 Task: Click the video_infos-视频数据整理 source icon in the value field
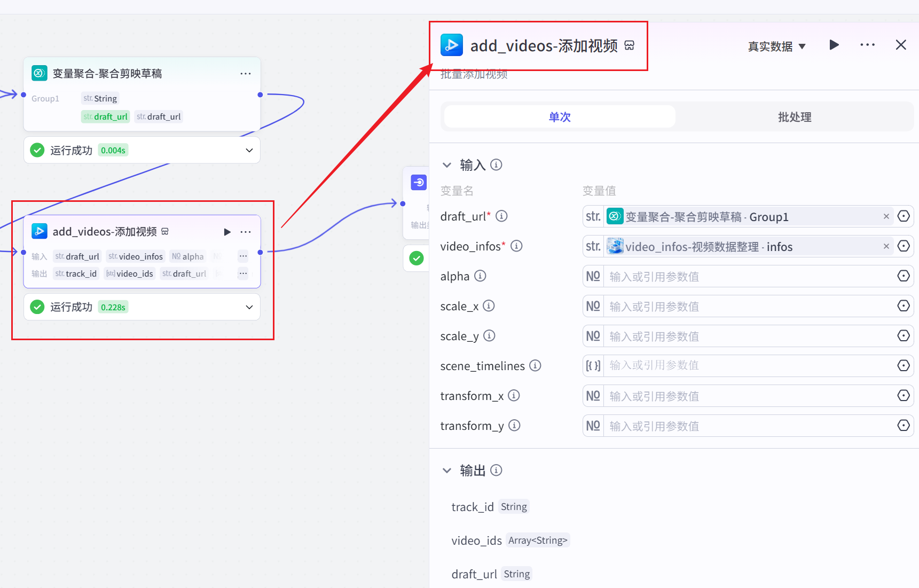click(615, 246)
